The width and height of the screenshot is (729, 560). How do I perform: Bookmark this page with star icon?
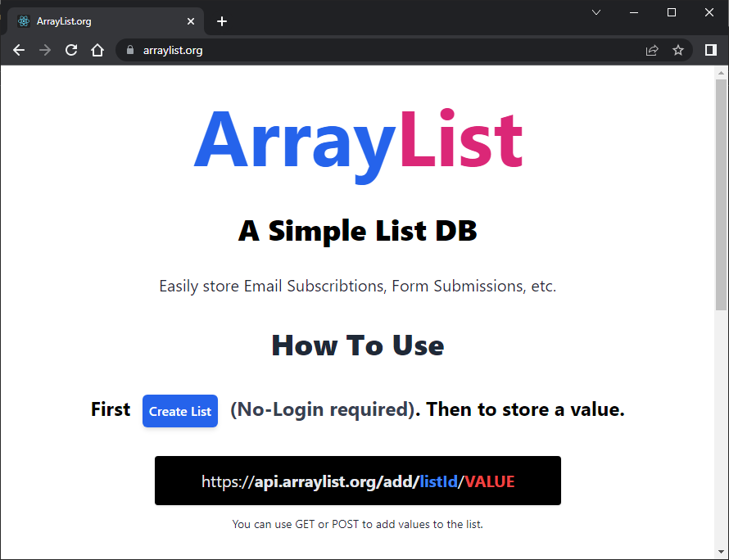pos(678,50)
